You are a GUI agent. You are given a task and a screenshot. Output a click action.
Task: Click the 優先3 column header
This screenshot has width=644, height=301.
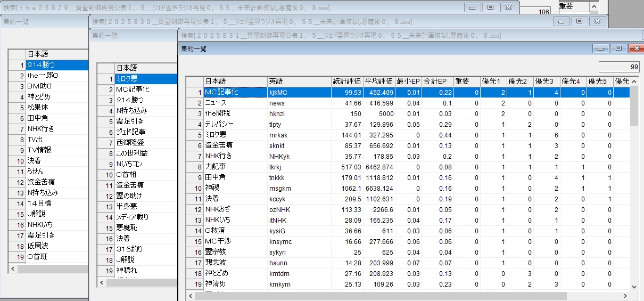(546, 82)
